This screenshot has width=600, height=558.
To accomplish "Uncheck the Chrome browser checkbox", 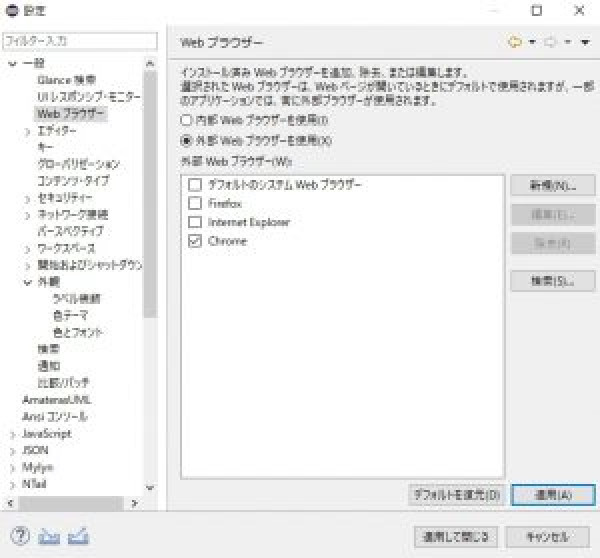I will tap(195, 241).
